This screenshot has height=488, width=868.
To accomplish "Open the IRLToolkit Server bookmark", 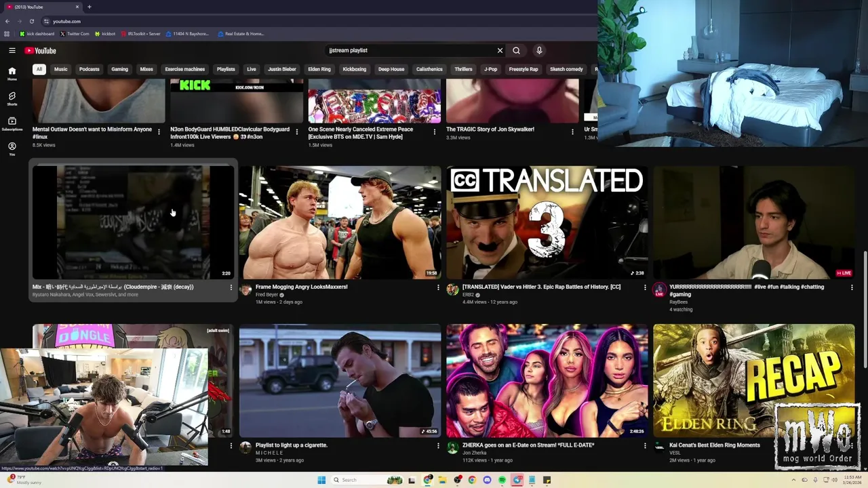I will click(x=140, y=33).
